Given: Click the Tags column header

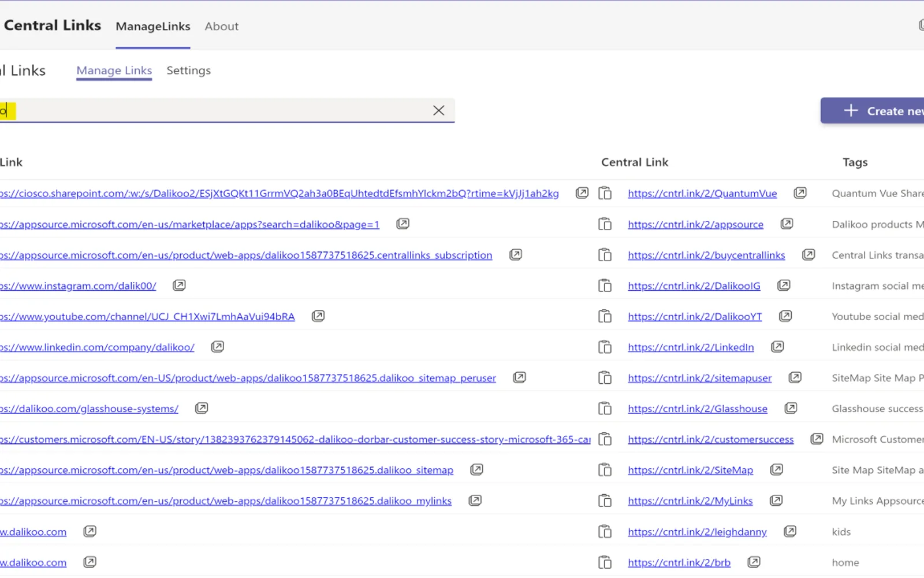Looking at the screenshot, I should pyautogui.click(x=855, y=162).
